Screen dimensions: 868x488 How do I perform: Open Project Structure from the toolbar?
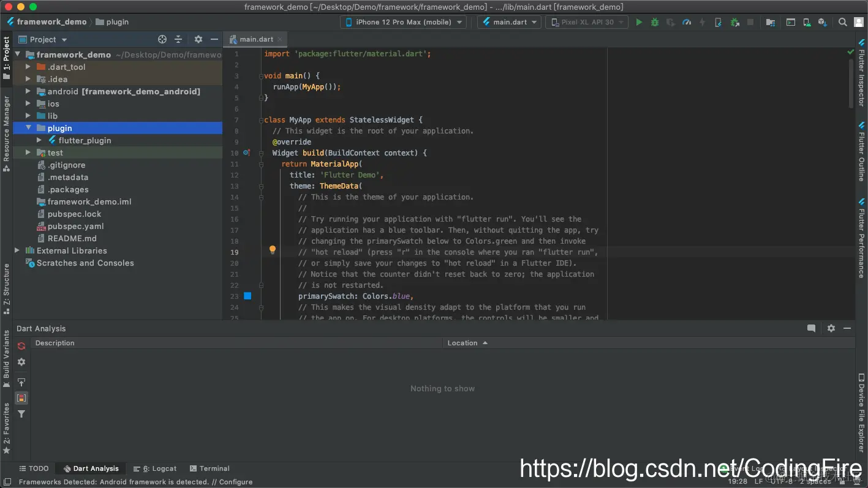pos(771,22)
